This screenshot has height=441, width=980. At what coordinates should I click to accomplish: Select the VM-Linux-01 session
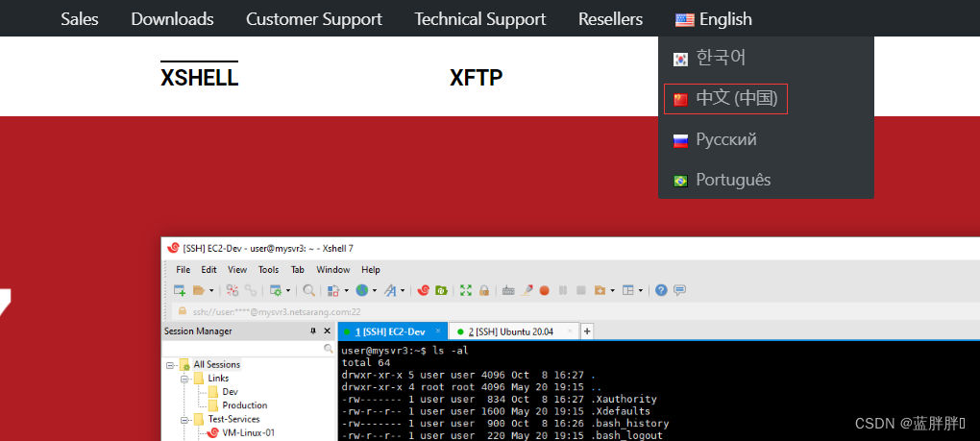coord(248,432)
